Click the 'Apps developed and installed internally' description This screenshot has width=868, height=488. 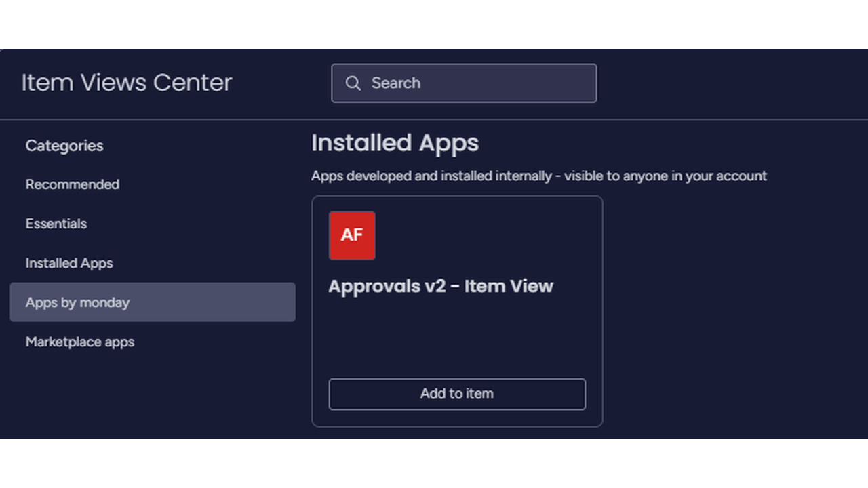pyautogui.click(x=539, y=176)
